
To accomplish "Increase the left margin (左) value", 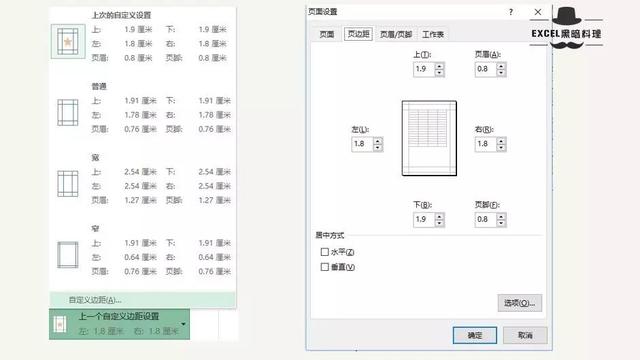I will 378,141.
